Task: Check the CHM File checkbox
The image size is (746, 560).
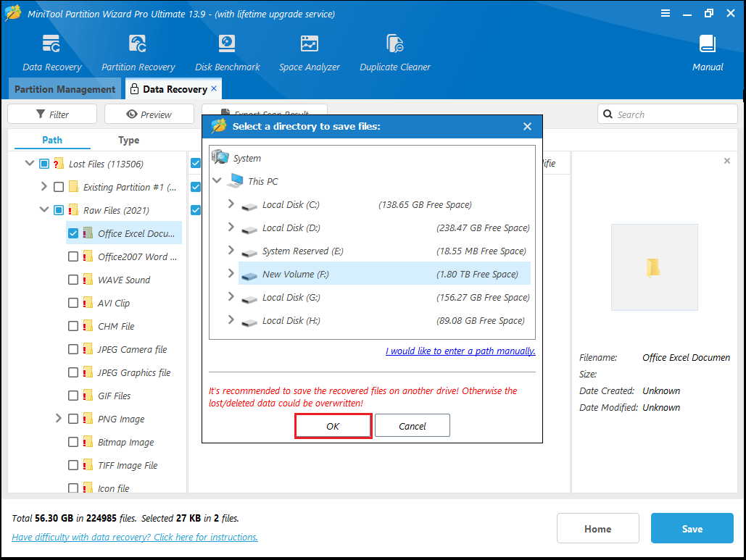Action: tap(73, 326)
